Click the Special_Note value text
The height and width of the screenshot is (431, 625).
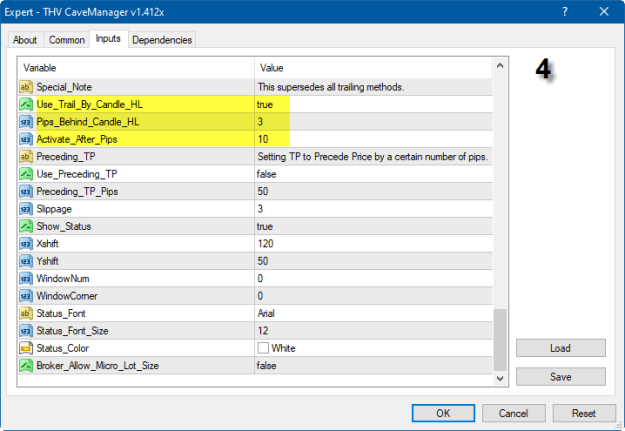tap(331, 87)
